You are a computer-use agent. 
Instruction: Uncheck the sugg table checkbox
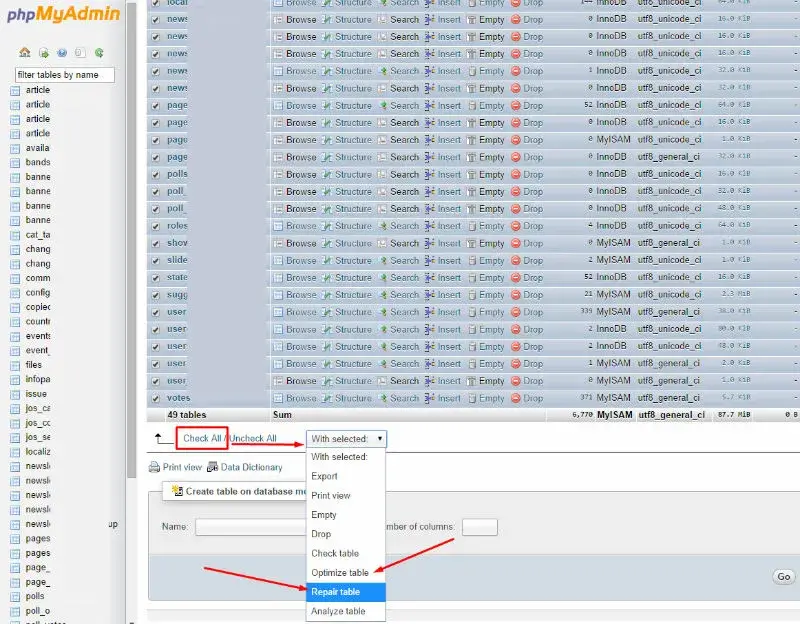[x=156, y=295]
